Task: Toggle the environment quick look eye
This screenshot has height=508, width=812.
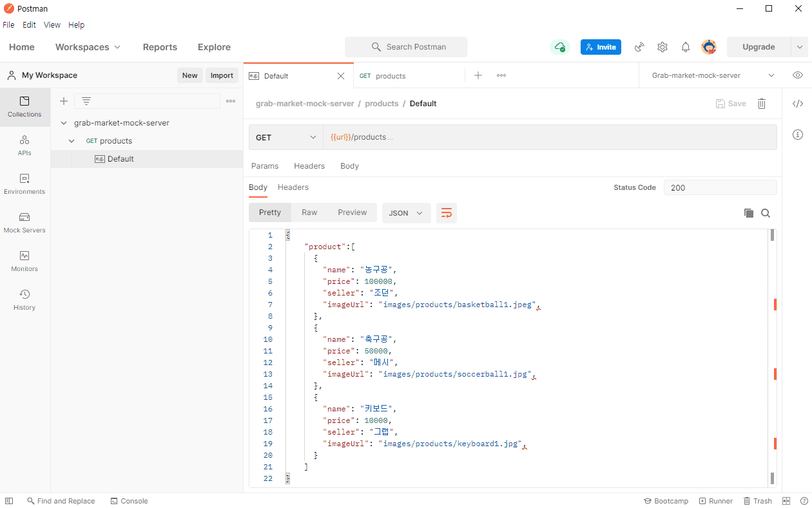Action: (798, 75)
